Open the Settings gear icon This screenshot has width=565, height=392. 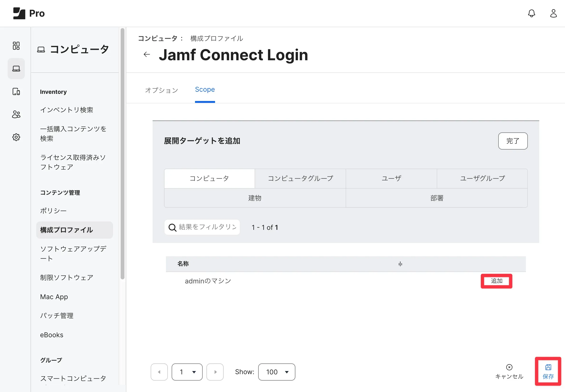point(16,137)
